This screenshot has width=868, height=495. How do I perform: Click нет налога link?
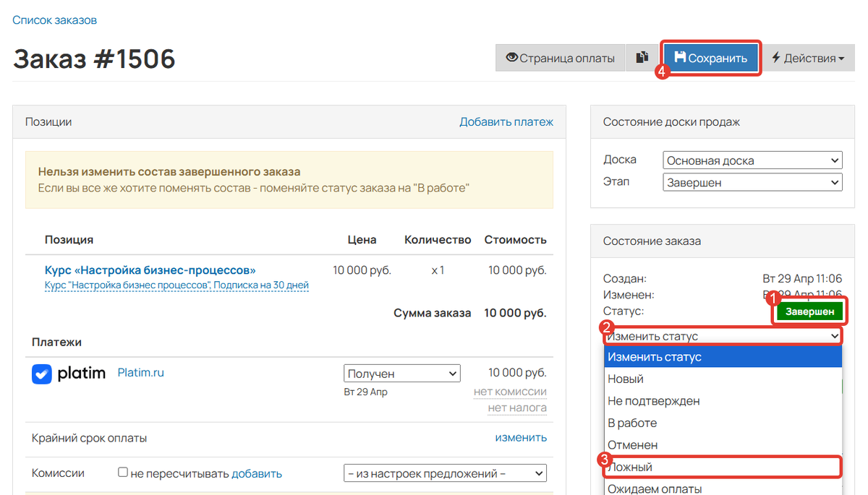(x=517, y=408)
